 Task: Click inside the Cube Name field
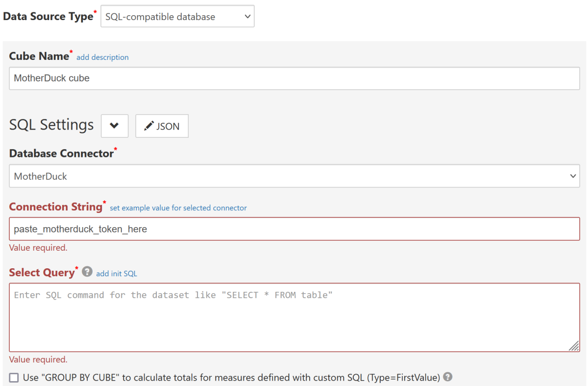pyautogui.click(x=294, y=78)
